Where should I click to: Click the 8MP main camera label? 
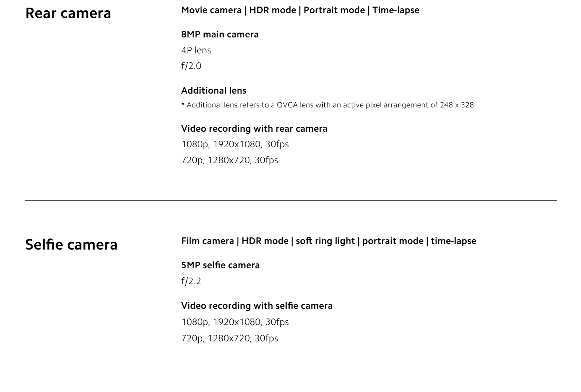220,34
